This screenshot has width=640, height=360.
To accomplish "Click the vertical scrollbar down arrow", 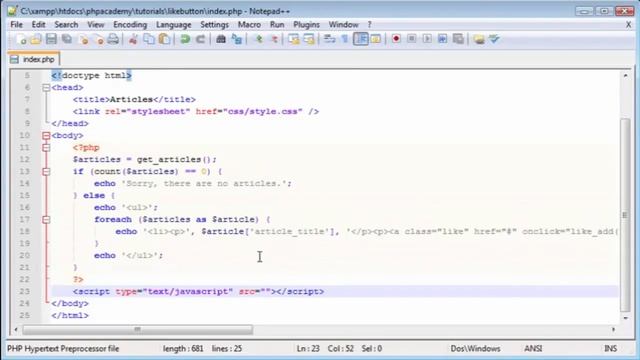I will (x=625, y=318).
